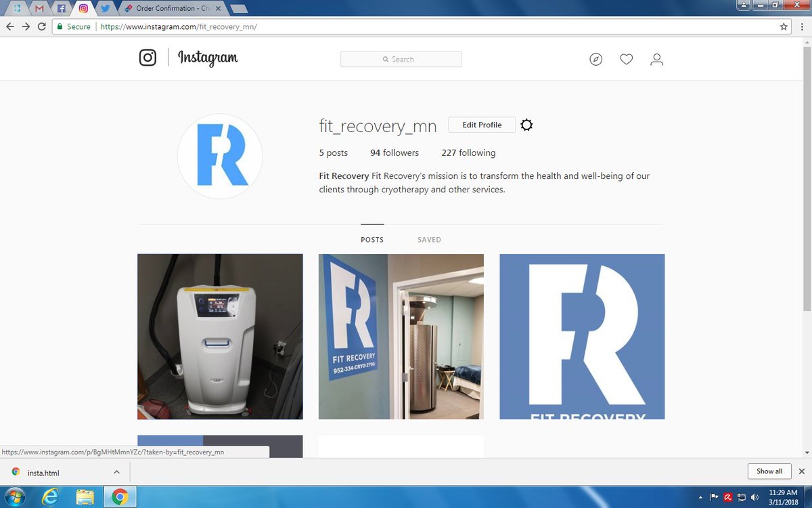Open File Explorer from taskbar
This screenshot has height=508, width=812.
(85, 497)
